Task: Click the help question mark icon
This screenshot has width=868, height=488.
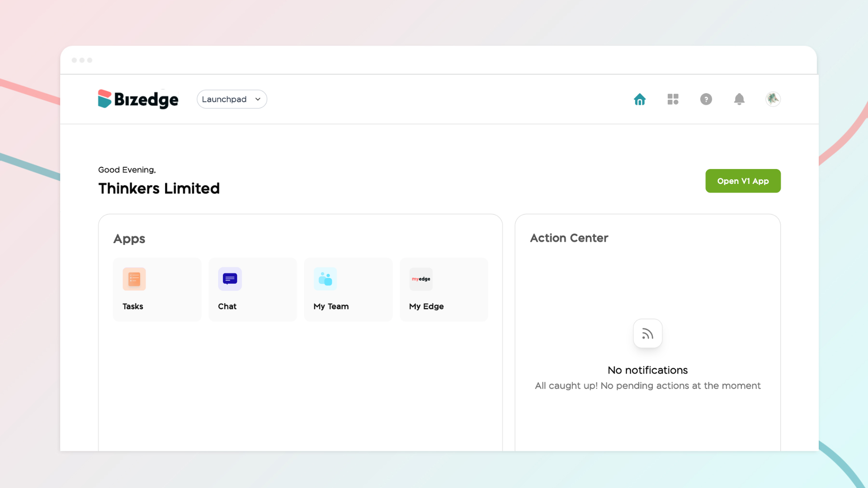Action: (x=706, y=99)
